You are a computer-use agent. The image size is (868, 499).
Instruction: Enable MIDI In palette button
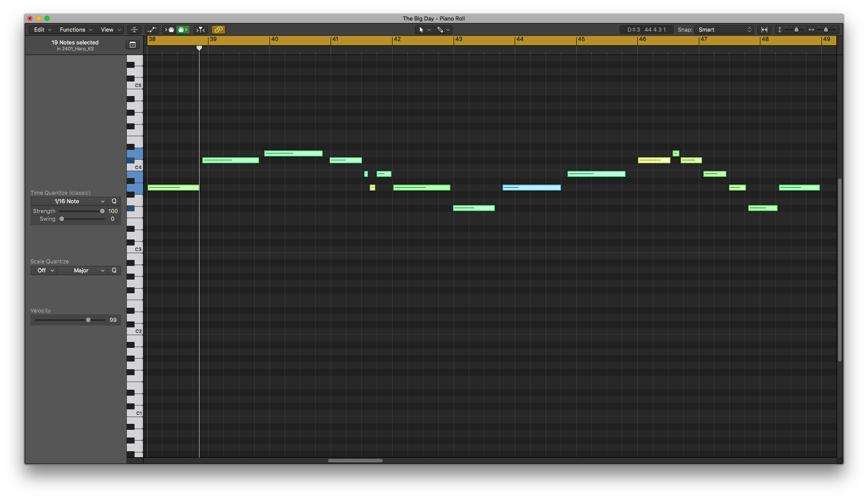click(x=170, y=29)
